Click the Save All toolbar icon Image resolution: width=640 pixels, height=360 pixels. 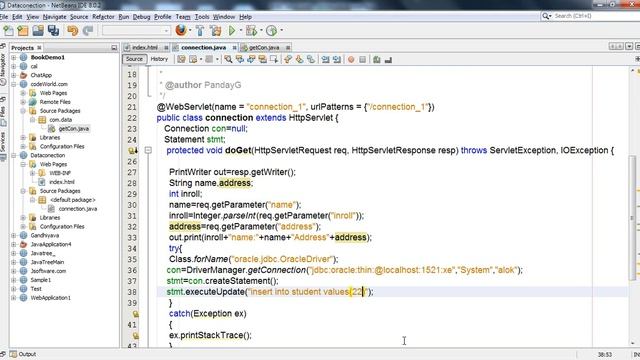53,31
